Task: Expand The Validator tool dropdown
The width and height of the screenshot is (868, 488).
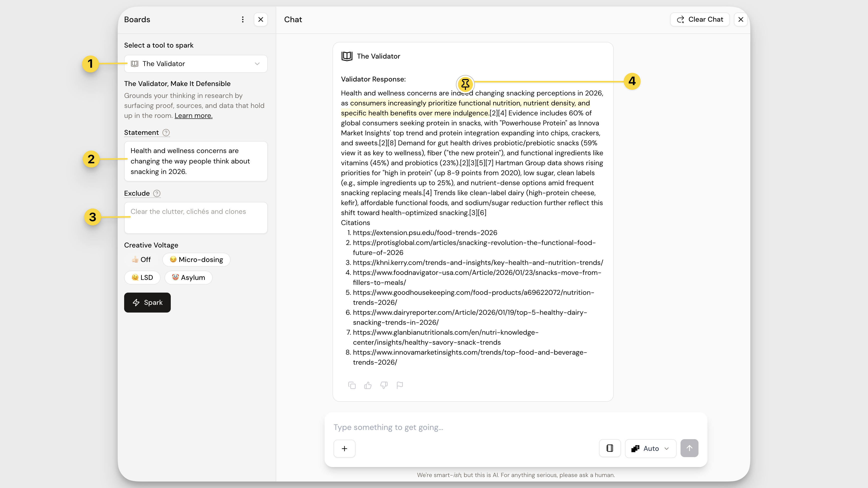Action: (196, 64)
